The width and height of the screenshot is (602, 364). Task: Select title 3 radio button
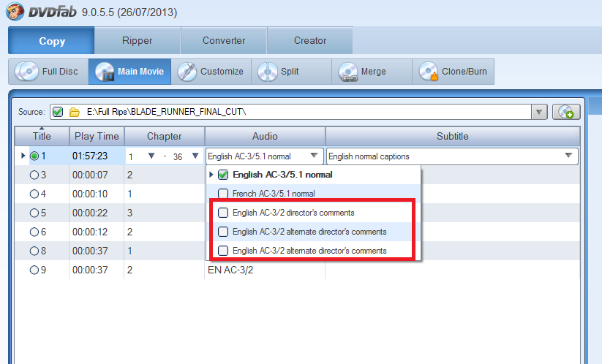(34, 175)
